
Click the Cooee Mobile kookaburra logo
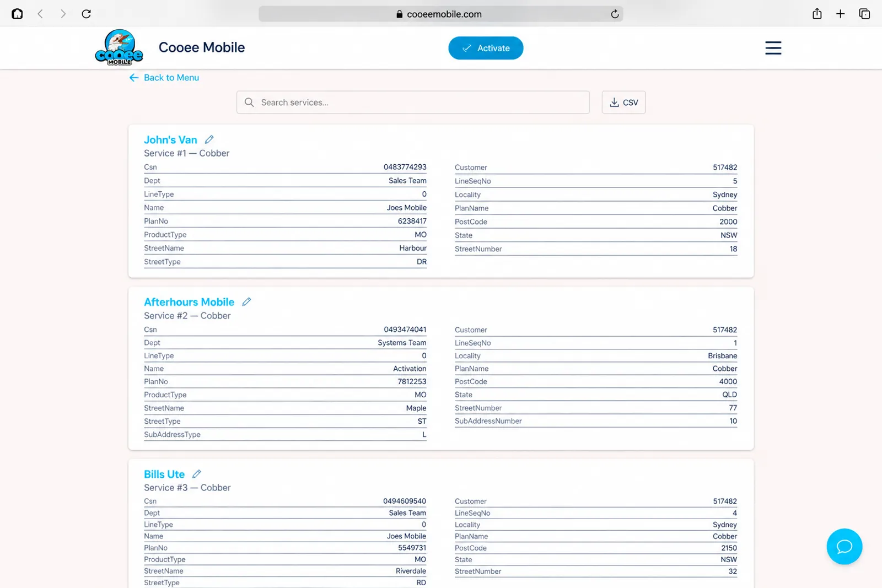pos(119,47)
